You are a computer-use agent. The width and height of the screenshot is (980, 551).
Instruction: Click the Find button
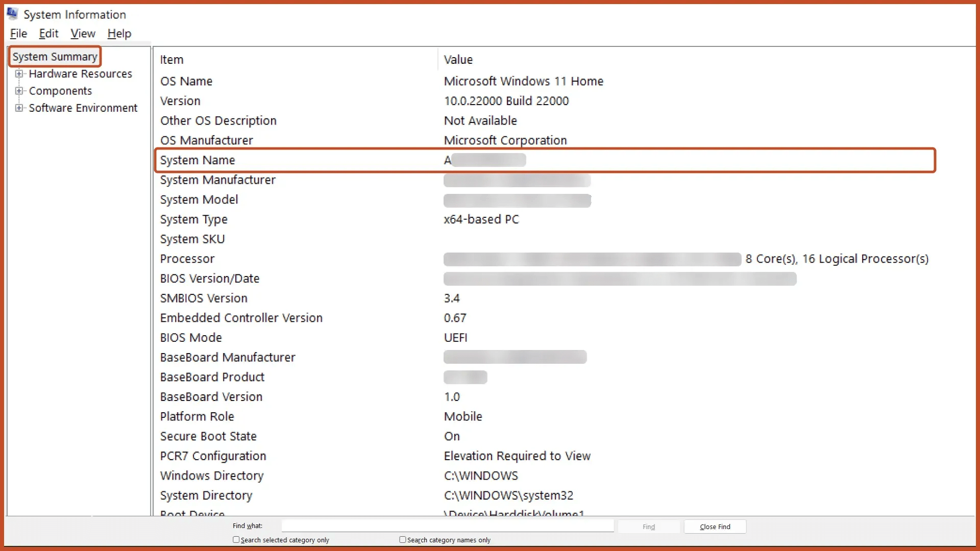[648, 527]
